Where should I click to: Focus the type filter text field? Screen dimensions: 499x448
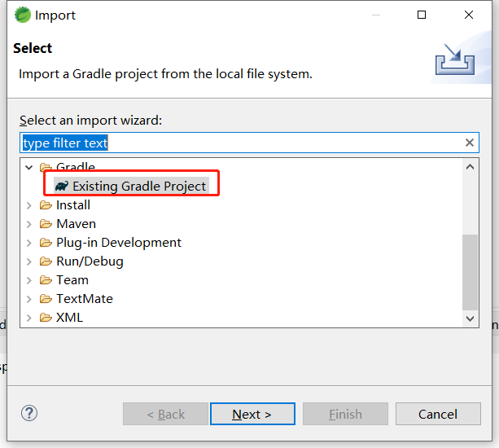click(x=249, y=143)
